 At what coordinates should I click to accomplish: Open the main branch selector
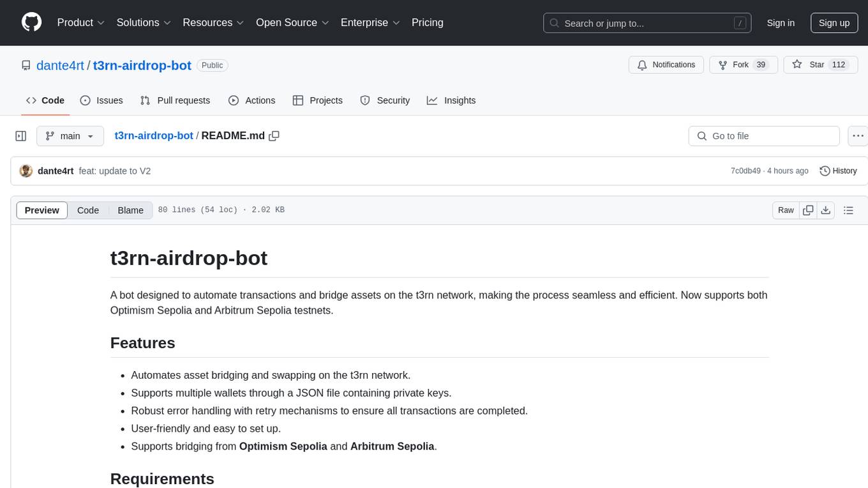70,136
